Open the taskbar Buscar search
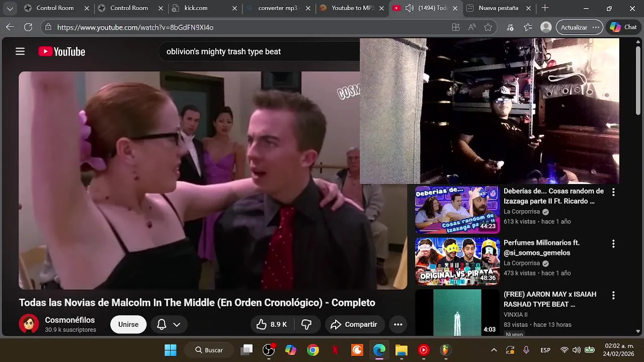The height and width of the screenshot is (362, 644). pos(209,350)
